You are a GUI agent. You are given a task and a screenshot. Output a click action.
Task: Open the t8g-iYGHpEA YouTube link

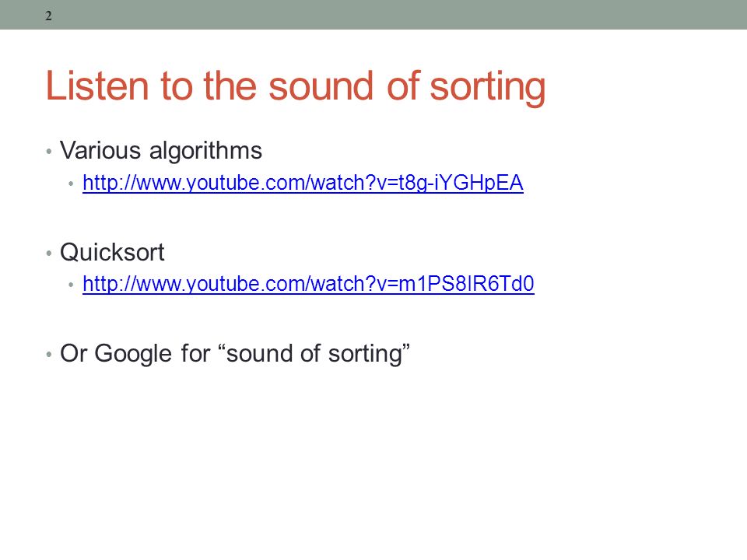click(x=303, y=184)
